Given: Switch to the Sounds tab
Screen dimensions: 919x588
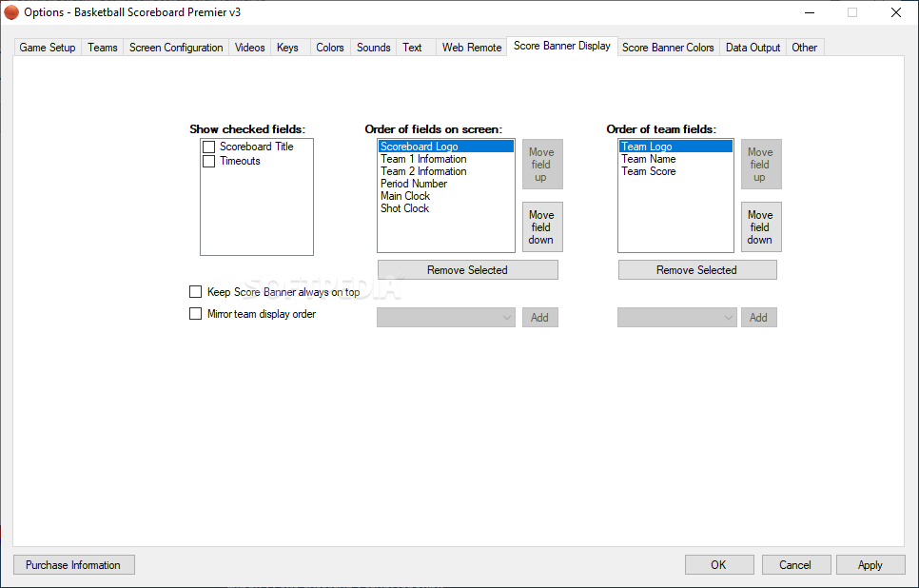Looking at the screenshot, I should point(373,48).
